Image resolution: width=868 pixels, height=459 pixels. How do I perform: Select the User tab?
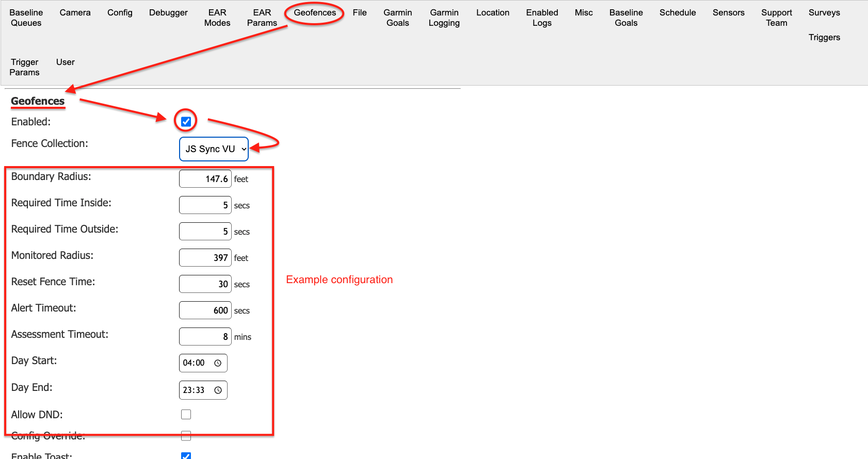(66, 62)
